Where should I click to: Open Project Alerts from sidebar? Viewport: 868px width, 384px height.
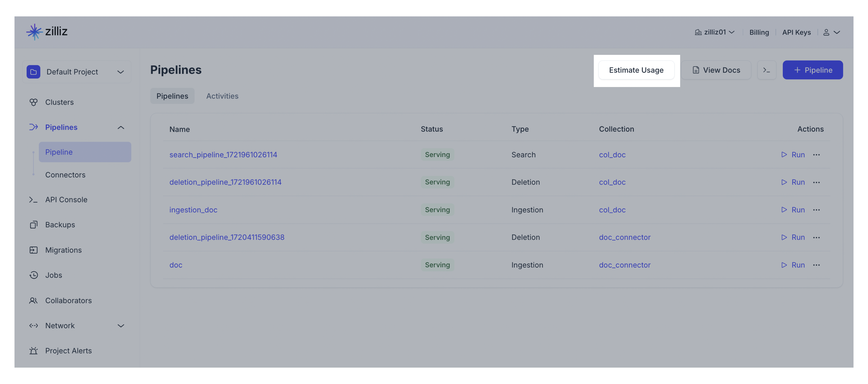point(68,351)
